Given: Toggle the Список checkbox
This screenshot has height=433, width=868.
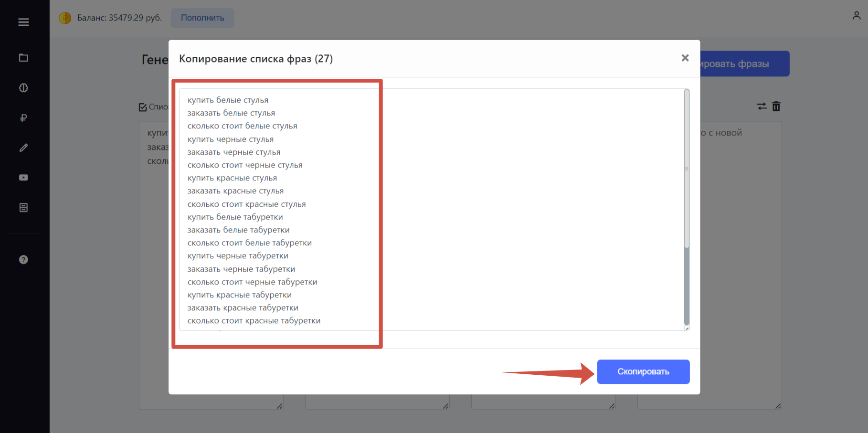Looking at the screenshot, I should point(143,107).
